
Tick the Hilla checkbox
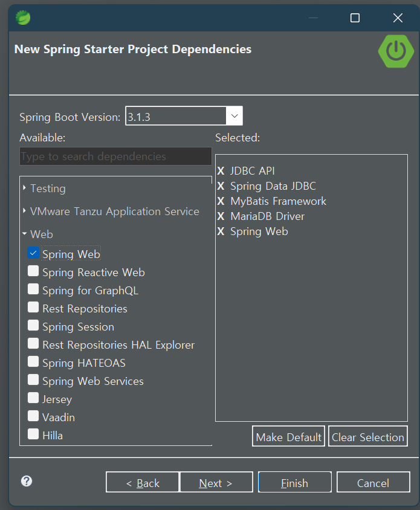(x=33, y=434)
